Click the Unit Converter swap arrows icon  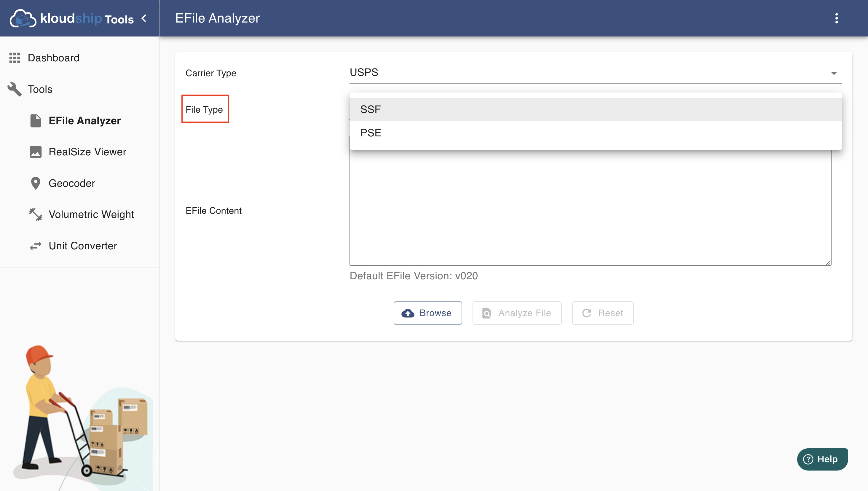click(x=35, y=246)
